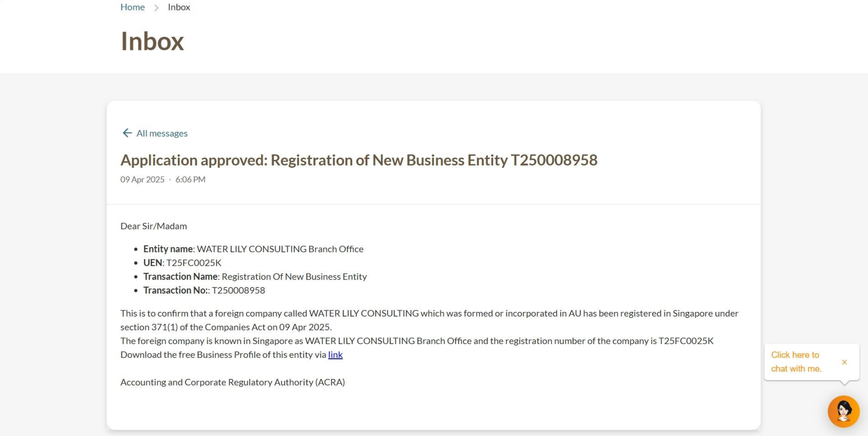Select the Inbox breadcrumb item
Image resolution: width=868 pixels, height=436 pixels.
coord(178,7)
